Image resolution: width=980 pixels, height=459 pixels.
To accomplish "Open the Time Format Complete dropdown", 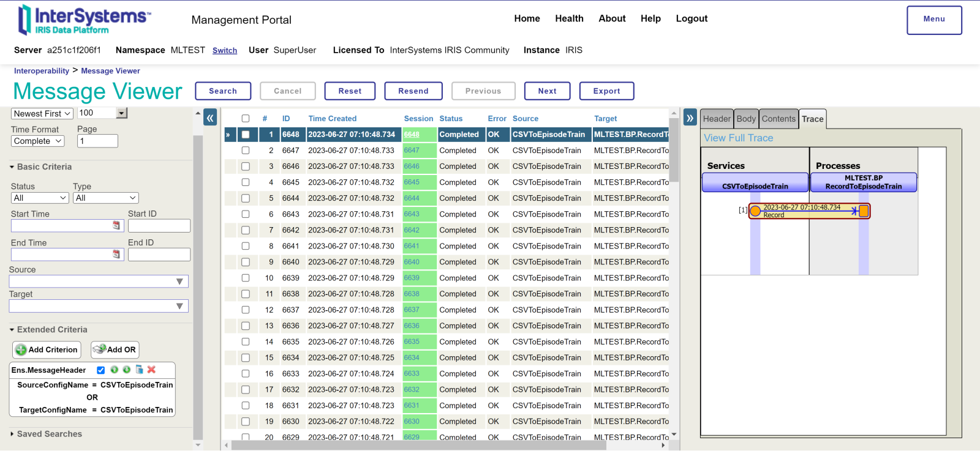I will tap(38, 141).
